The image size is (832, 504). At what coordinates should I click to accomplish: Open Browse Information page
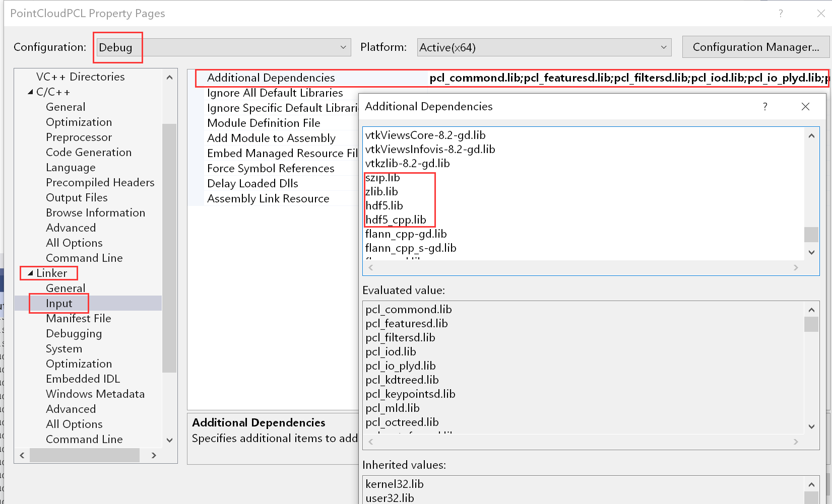[x=95, y=212]
